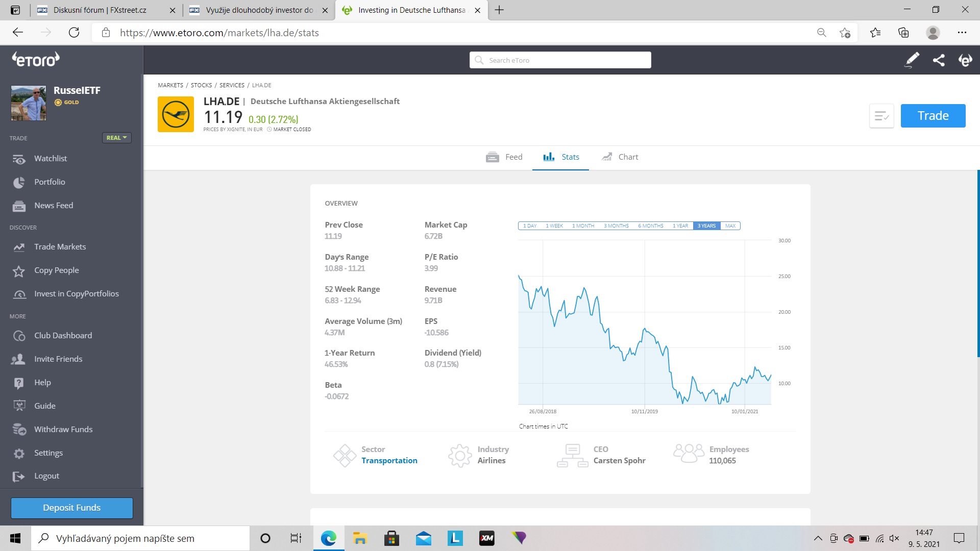Open Watchlist from the sidebar
Screen dimensions: 980x551
50,159
